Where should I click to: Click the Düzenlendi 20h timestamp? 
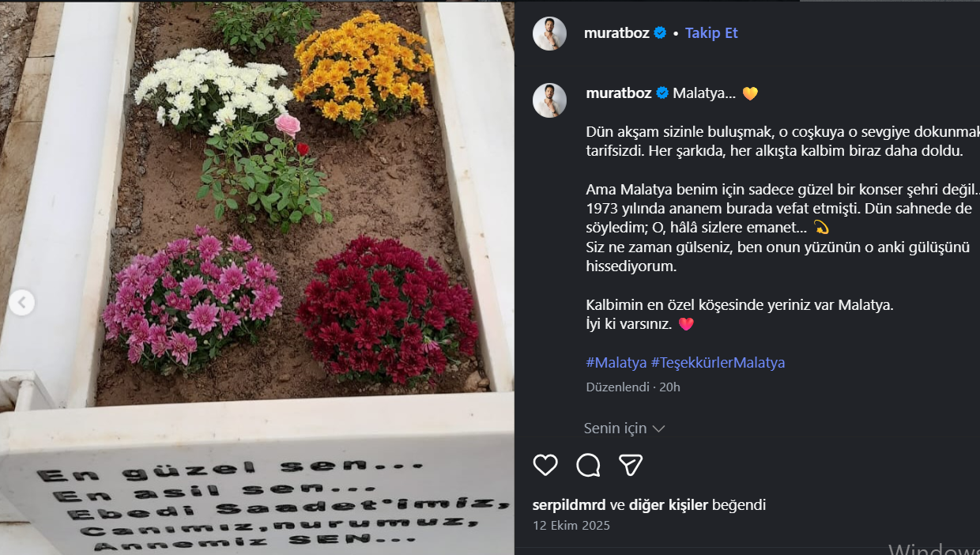point(633,387)
